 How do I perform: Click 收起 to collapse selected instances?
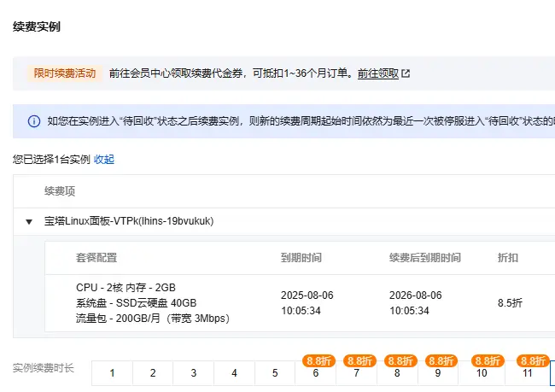pyautogui.click(x=104, y=160)
